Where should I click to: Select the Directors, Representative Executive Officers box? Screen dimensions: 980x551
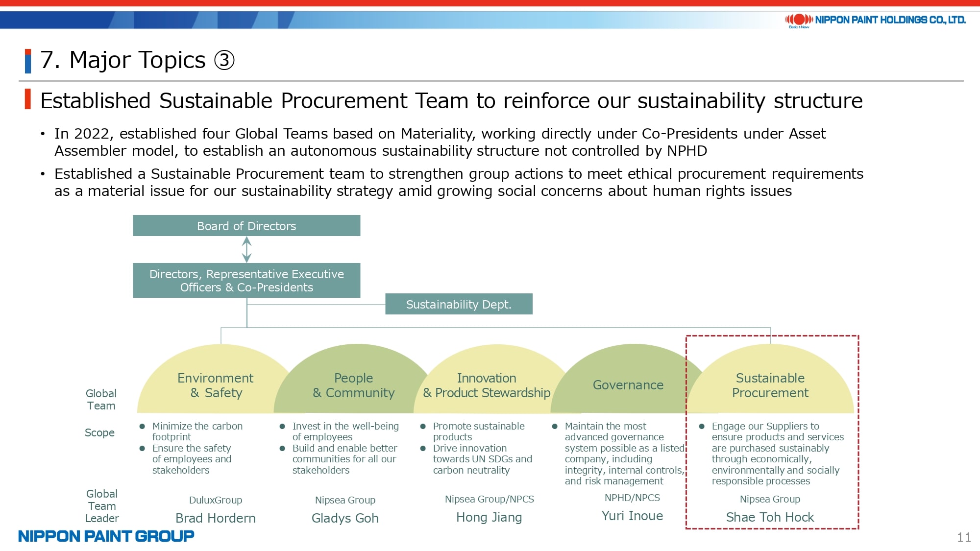click(x=246, y=281)
